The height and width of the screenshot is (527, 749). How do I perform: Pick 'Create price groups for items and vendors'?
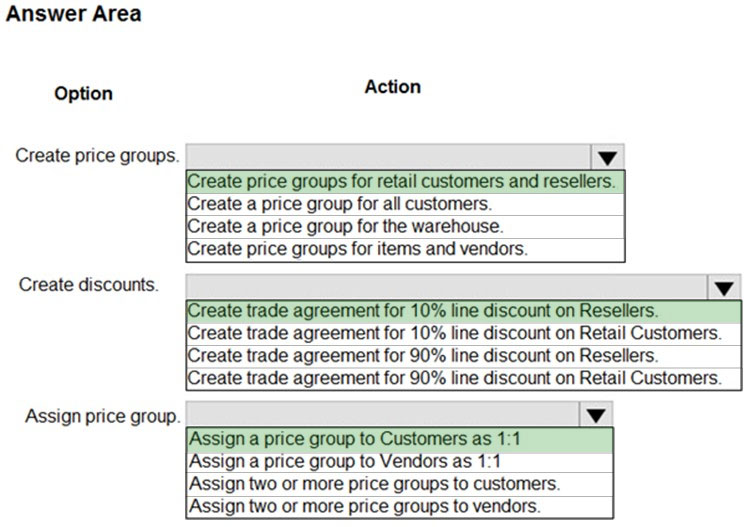click(405, 249)
